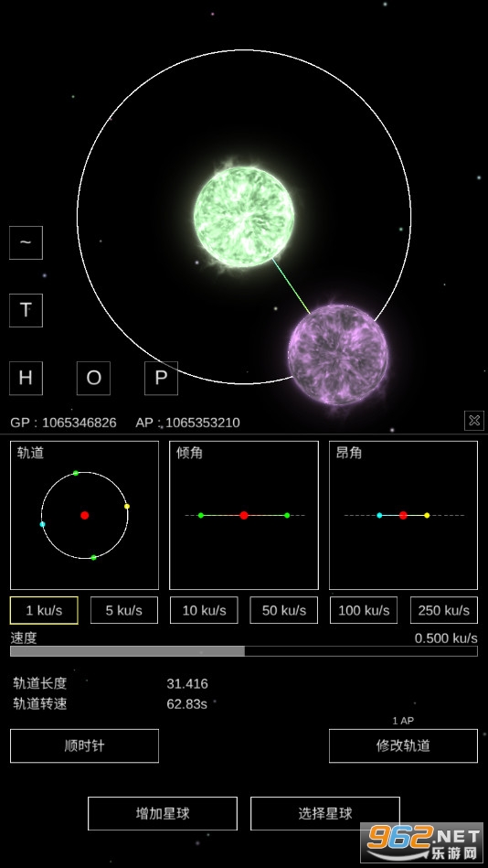
Task: Close the orbit panel with X icon
Action: pos(474,421)
